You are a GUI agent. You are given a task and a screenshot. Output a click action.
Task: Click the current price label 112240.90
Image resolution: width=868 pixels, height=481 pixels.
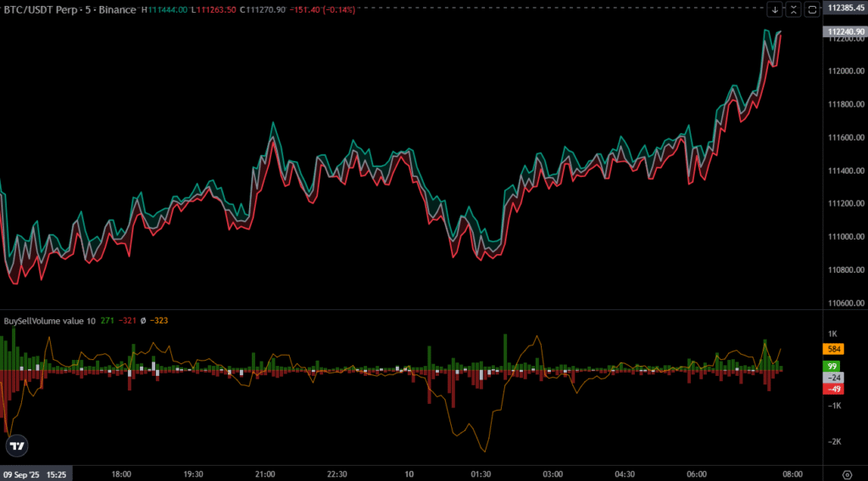tap(845, 32)
